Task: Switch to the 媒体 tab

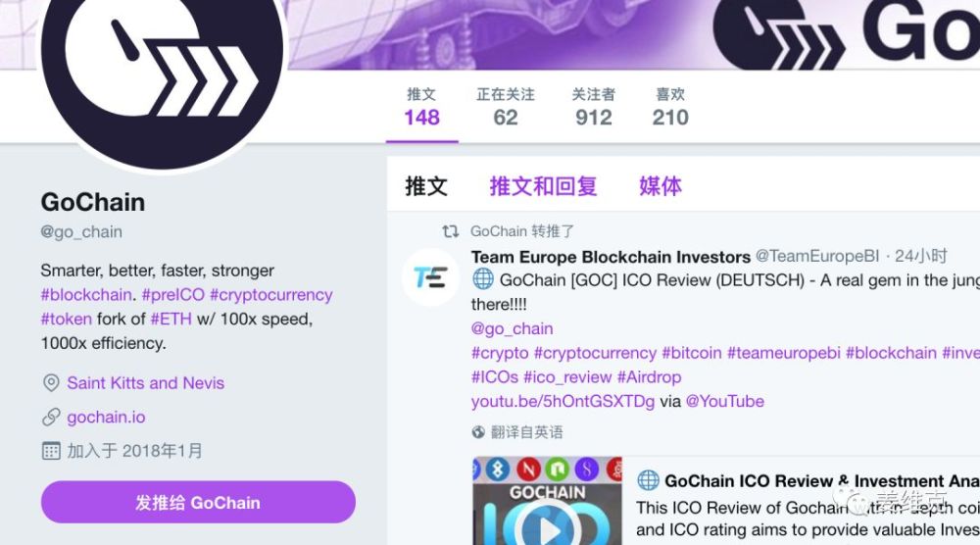Action: pyautogui.click(x=660, y=186)
